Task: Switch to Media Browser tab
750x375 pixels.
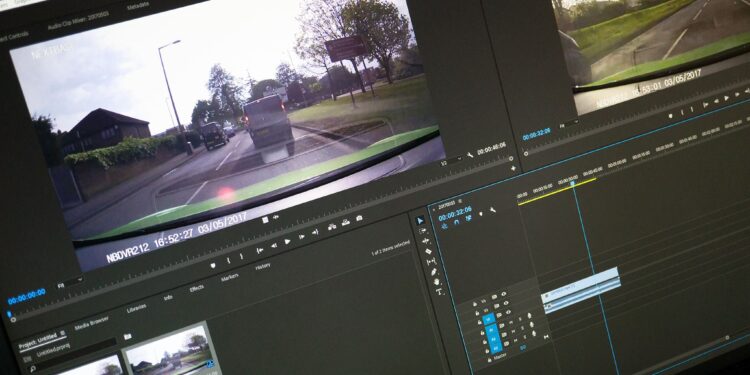Action: point(91,324)
